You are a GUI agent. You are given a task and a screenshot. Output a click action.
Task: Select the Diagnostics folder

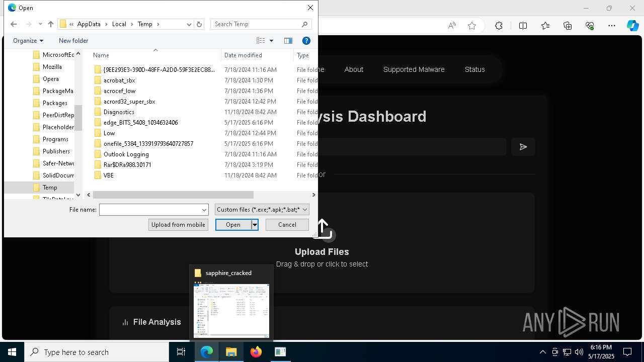click(119, 112)
